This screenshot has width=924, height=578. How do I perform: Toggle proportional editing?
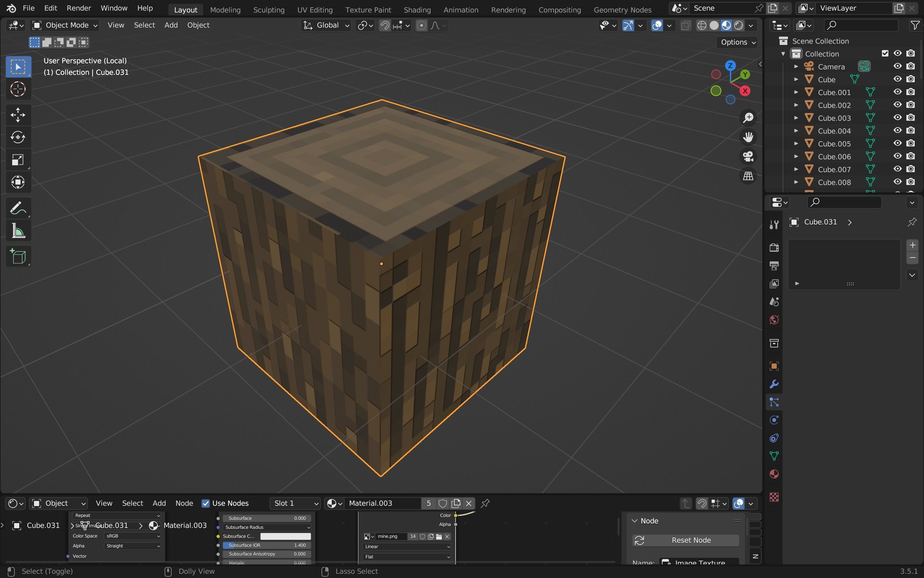(421, 26)
